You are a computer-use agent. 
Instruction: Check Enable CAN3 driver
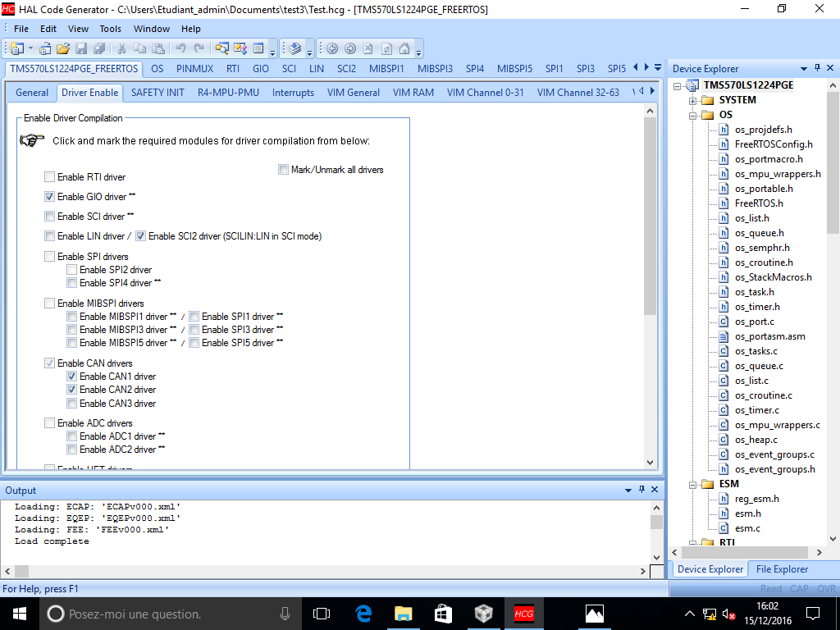coord(72,404)
